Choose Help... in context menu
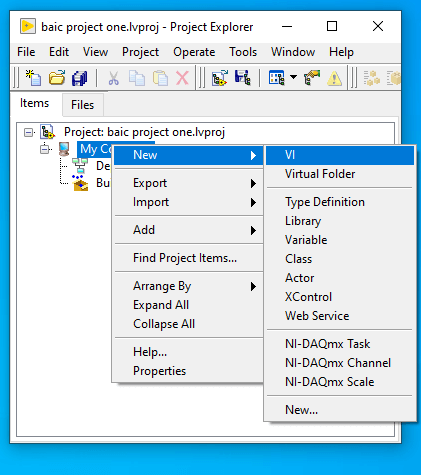Image resolution: width=421 pixels, height=475 pixels. [x=189, y=352]
